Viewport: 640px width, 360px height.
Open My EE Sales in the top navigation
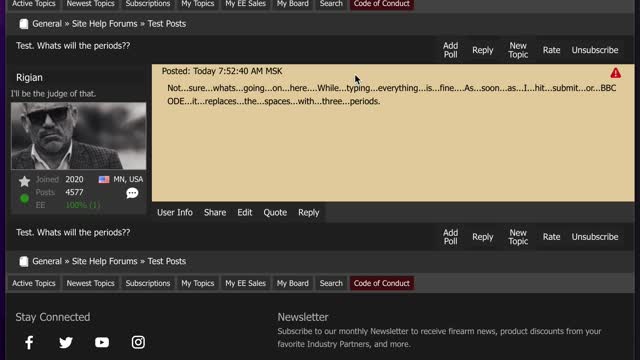click(245, 4)
